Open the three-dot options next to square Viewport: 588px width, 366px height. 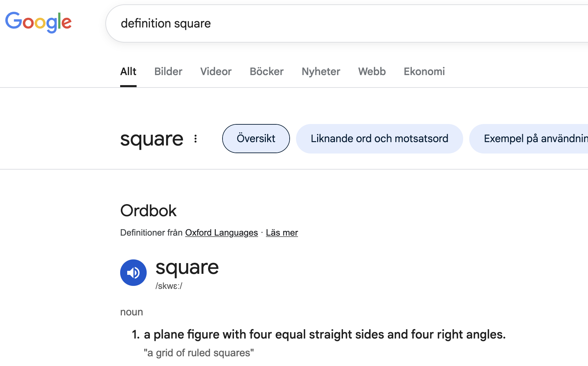[195, 139]
